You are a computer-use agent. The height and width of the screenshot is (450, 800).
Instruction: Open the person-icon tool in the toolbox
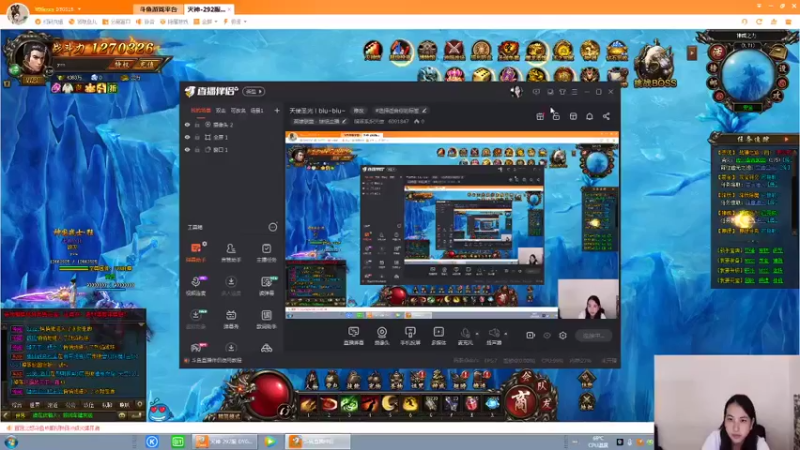(231, 252)
